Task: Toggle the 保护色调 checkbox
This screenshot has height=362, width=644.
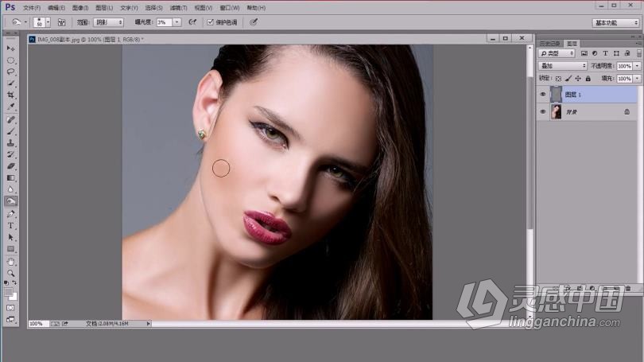Action: click(x=210, y=22)
